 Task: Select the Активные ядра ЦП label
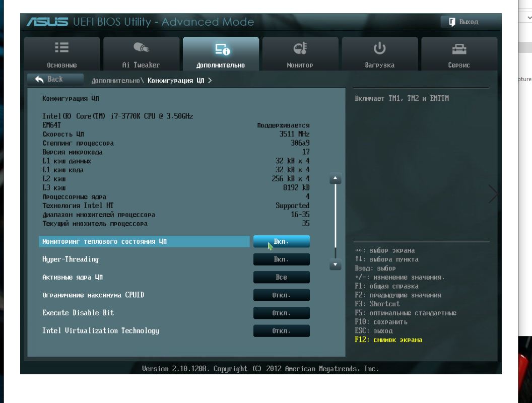(72, 277)
